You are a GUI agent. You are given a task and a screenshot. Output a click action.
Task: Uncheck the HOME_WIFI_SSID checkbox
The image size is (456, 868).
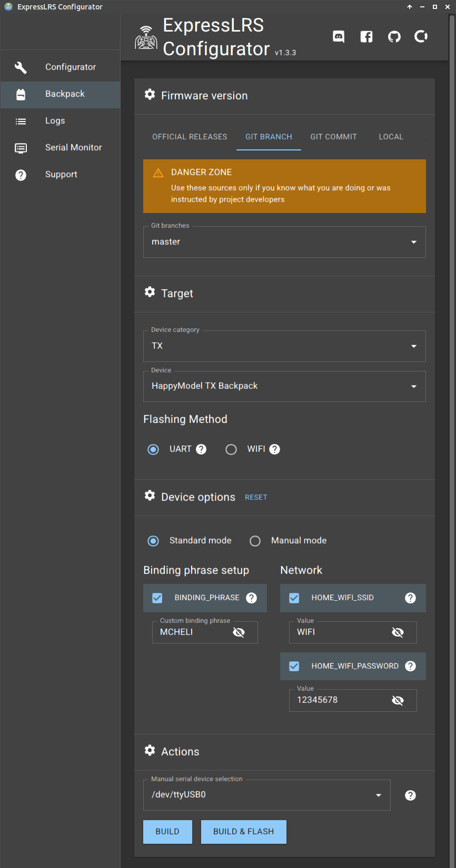point(294,598)
